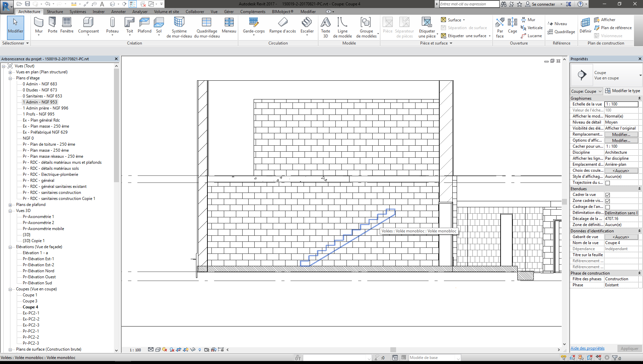Click Modifier button for Options d'affichage
643x364 pixels.
(x=621, y=140)
